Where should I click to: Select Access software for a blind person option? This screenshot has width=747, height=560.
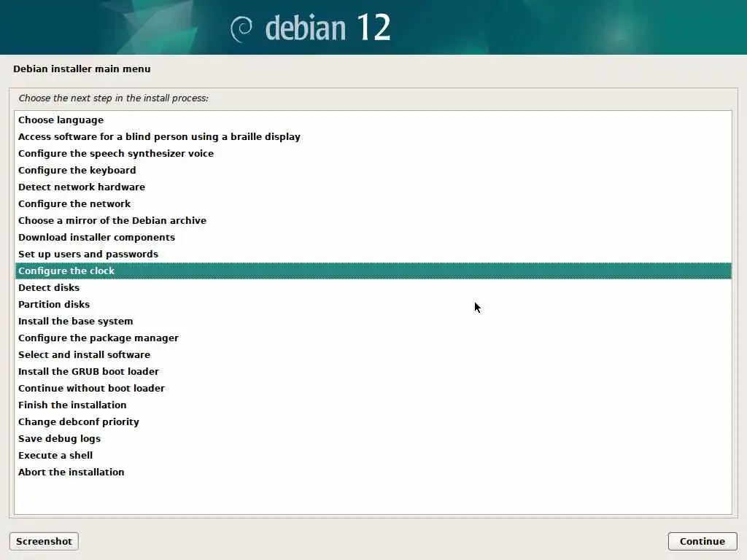click(x=373, y=136)
